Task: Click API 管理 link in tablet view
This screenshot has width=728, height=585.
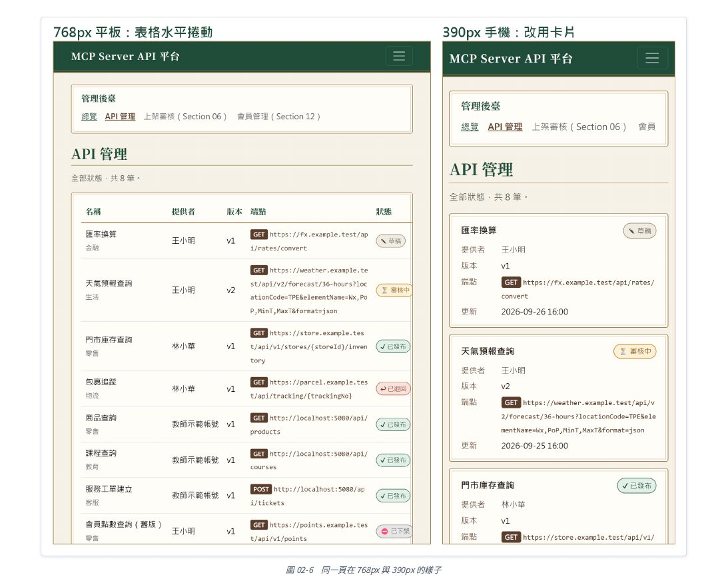Action: point(121,117)
